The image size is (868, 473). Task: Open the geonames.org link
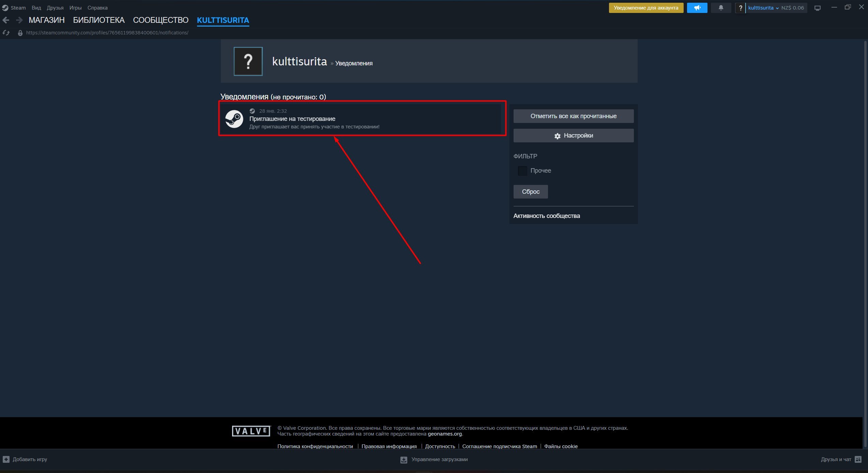[x=445, y=434]
